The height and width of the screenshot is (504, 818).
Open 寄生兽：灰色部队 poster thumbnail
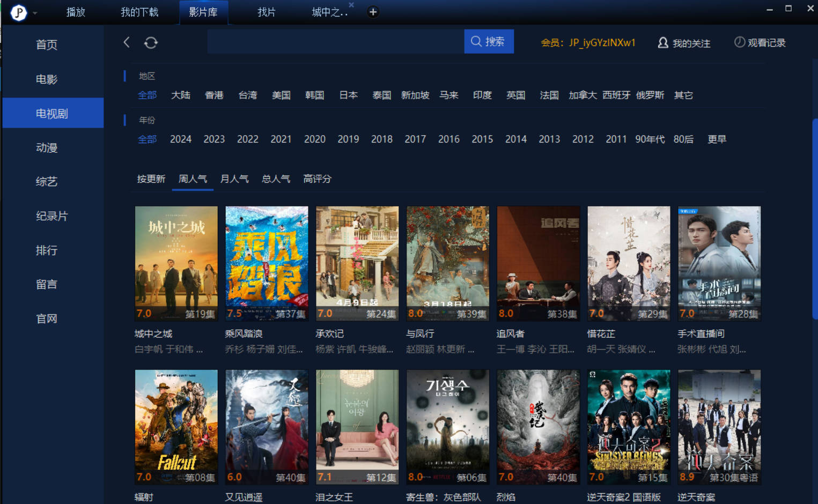[x=448, y=427]
